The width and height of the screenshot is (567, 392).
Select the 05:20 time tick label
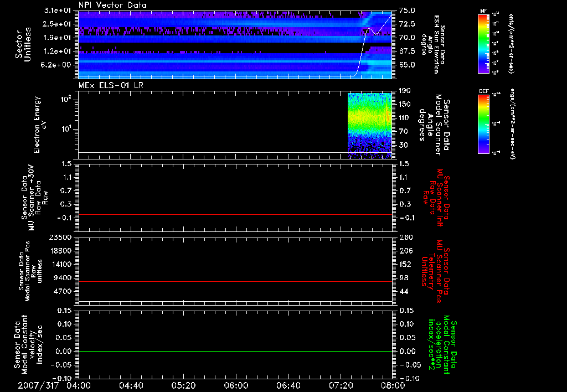[x=184, y=386]
